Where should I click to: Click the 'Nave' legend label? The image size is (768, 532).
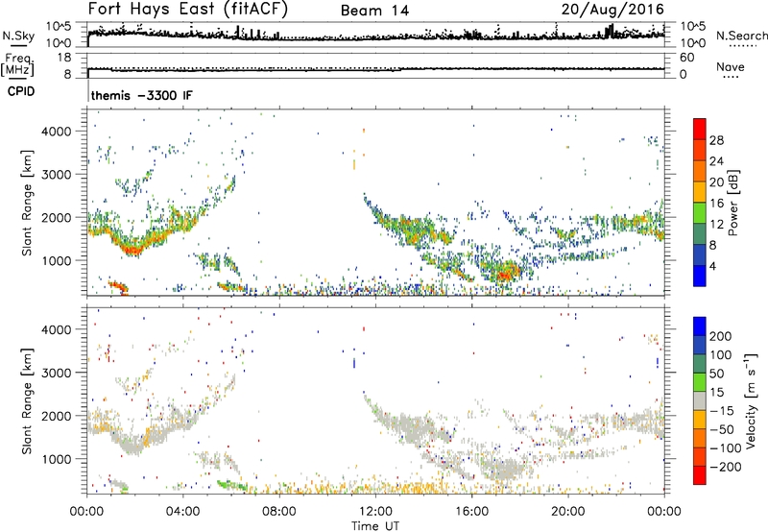731,66
